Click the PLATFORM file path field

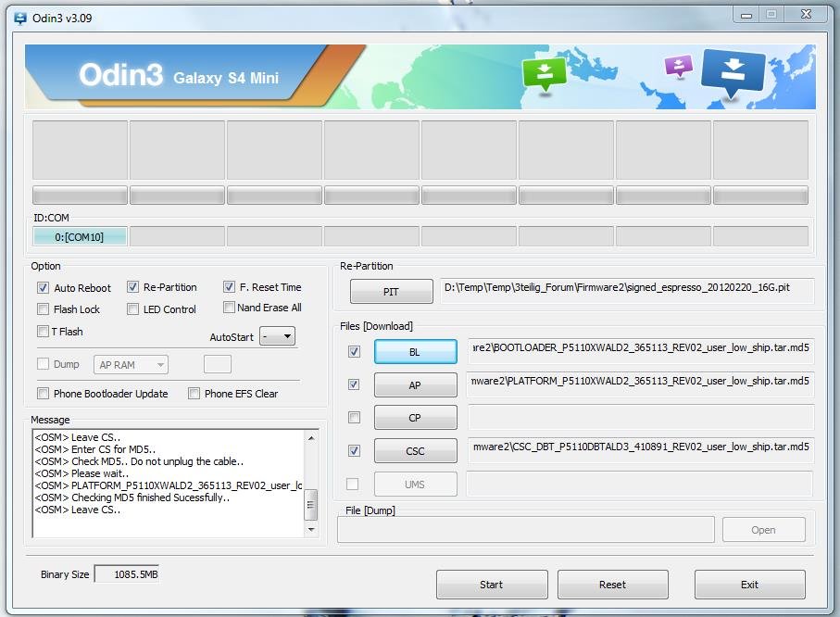point(641,384)
